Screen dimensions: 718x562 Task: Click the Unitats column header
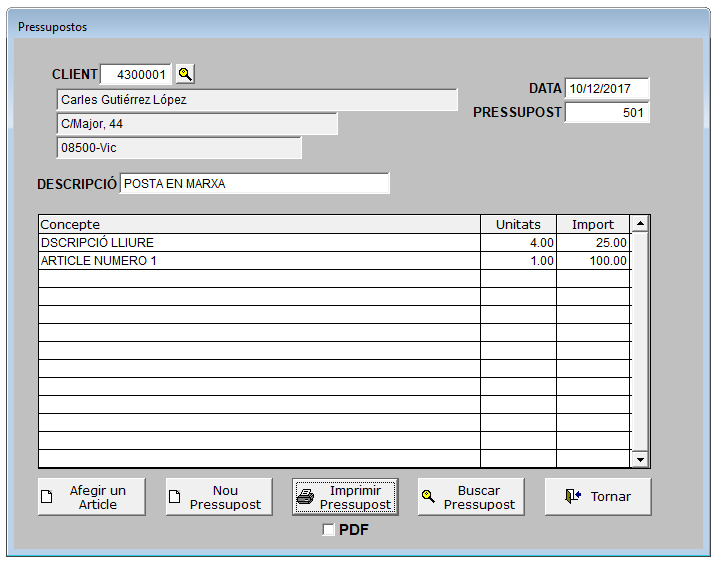(518, 224)
